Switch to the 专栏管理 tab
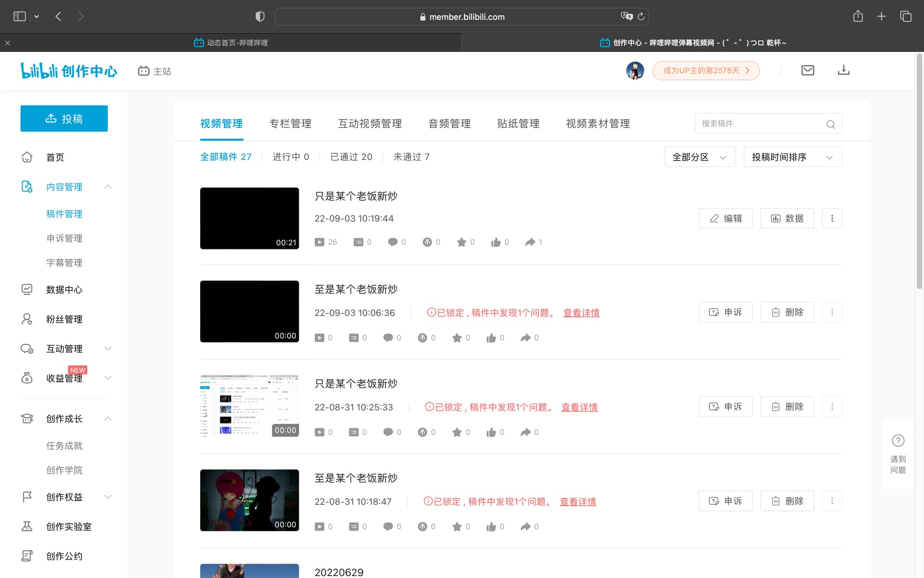 coord(290,124)
